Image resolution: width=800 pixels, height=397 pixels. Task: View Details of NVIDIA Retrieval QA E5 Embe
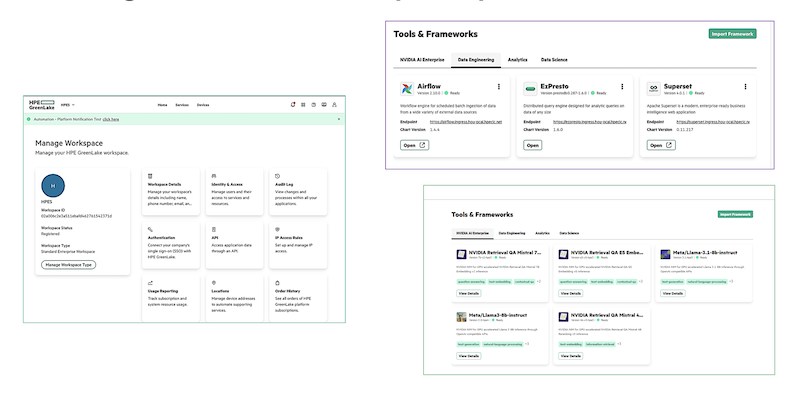coord(571,293)
